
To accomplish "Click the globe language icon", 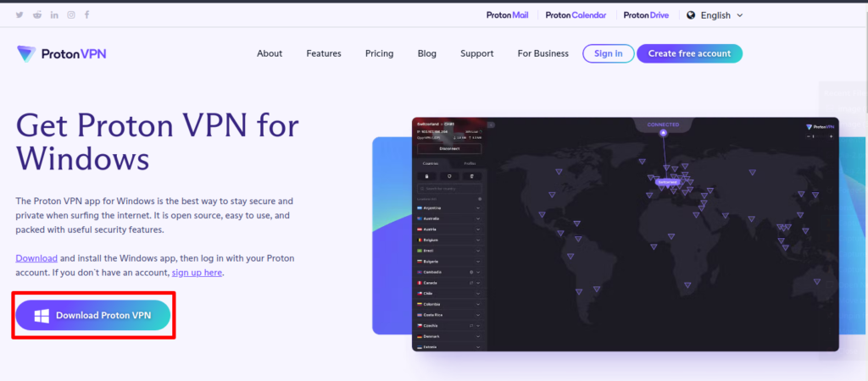I will coord(691,15).
